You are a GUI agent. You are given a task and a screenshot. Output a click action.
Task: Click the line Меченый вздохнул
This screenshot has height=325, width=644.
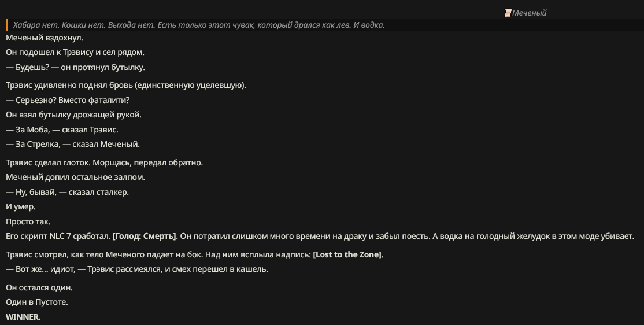(x=45, y=38)
